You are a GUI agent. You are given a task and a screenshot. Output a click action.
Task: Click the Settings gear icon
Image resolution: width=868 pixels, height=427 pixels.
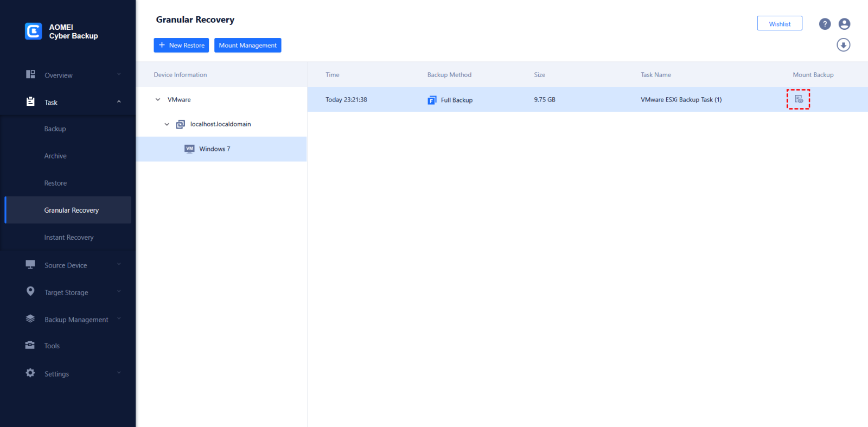[x=30, y=373]
